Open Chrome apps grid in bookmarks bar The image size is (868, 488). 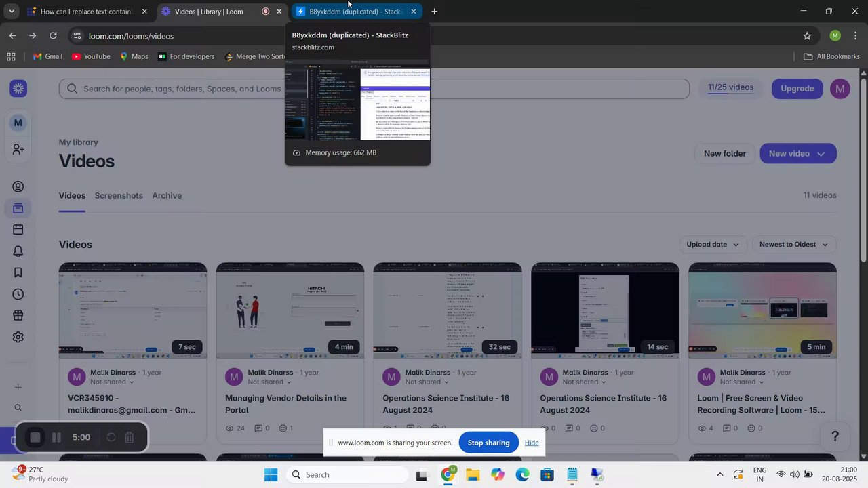tap(11, 56)
